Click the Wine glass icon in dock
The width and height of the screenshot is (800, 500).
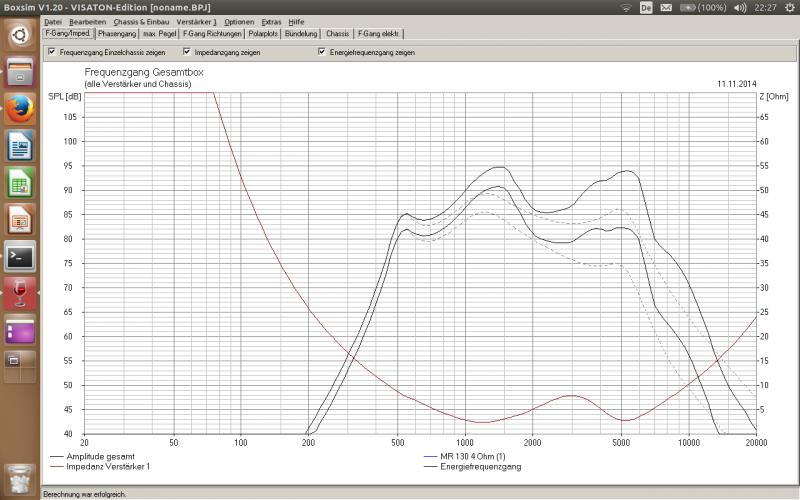(x=20, y=293)
